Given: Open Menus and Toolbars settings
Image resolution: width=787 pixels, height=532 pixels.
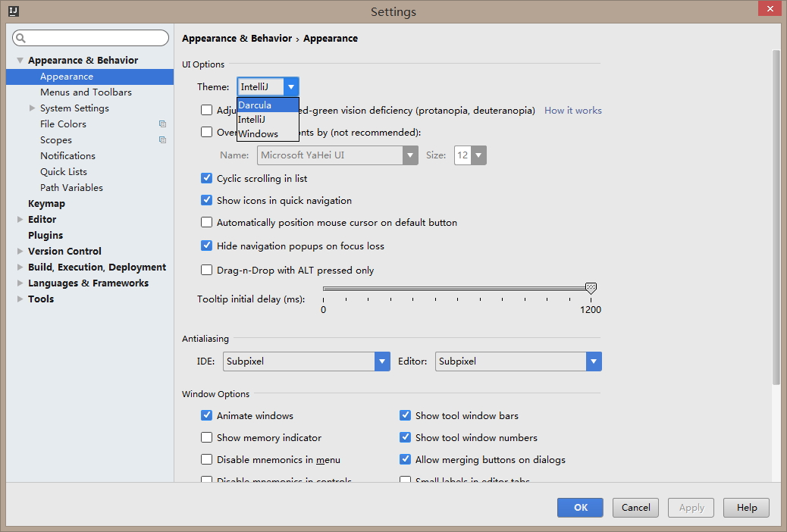Looking at the screenshot, I should click(x=86, y=92).
